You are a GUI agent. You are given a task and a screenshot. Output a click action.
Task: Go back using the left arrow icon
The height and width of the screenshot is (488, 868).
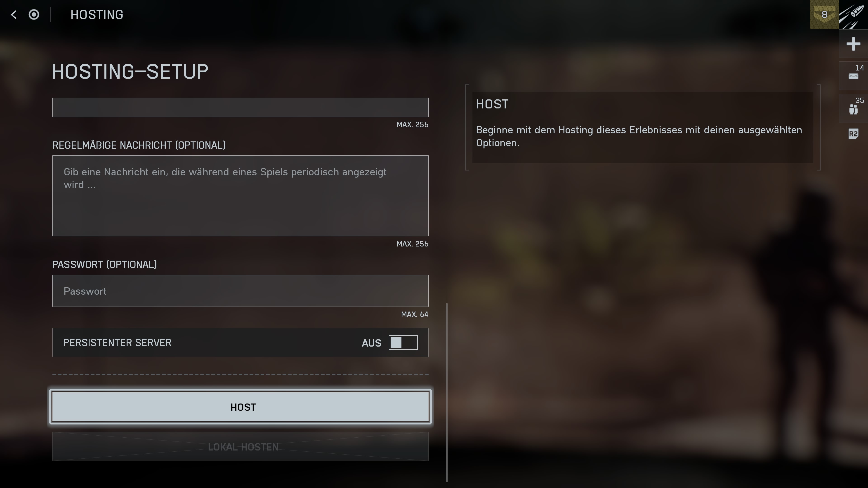(x=14, y=14)
